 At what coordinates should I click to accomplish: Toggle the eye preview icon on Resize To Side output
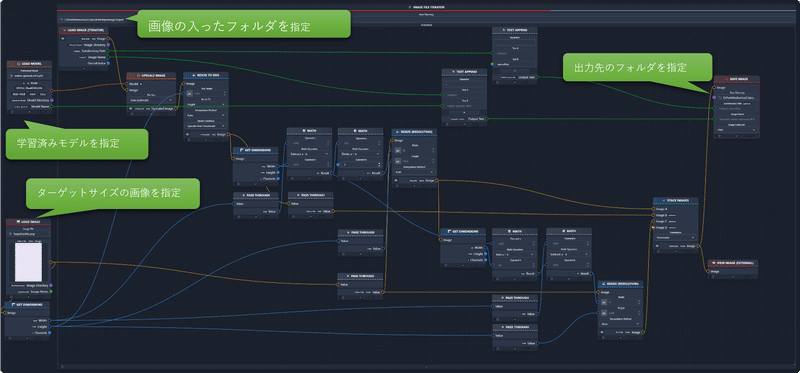point(187,134)
